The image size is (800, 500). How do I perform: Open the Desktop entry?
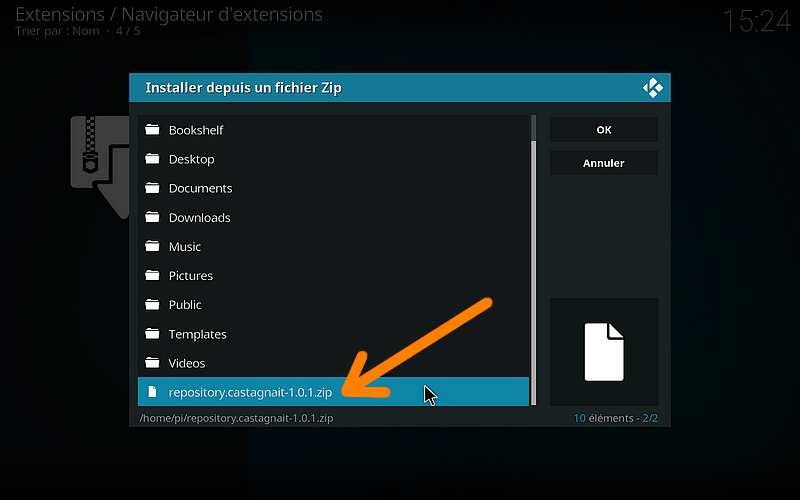click(334, 159)
